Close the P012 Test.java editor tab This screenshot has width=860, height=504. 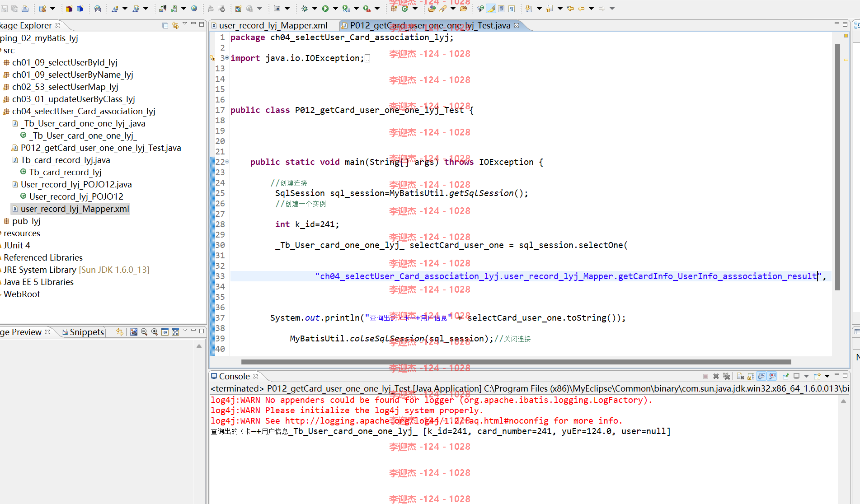click(517, 25)
